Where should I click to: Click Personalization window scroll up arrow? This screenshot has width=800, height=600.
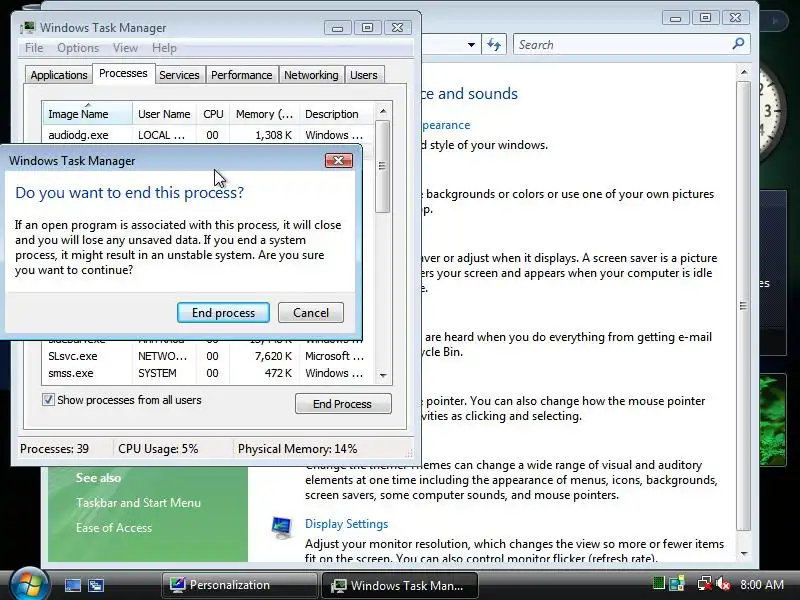(x=744, y=72)
